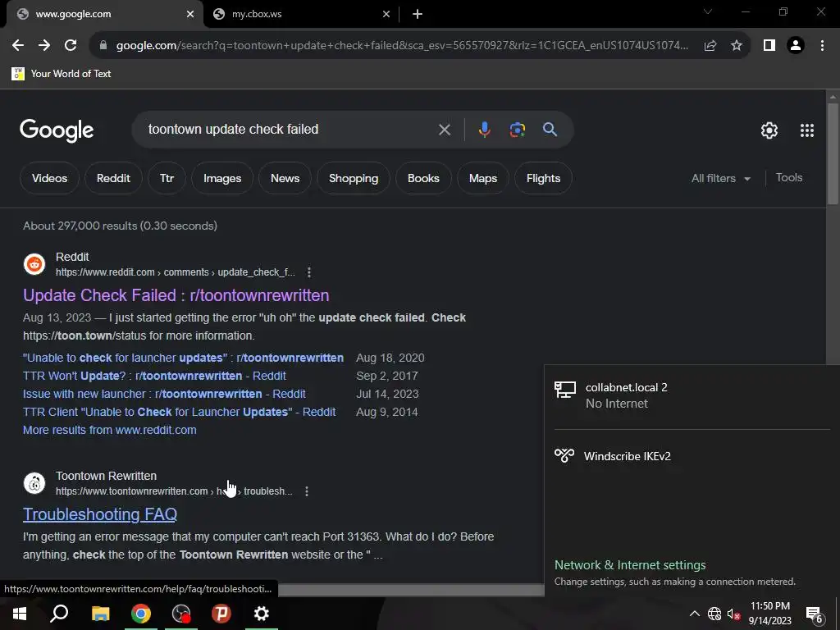Go forward with browser forward arrow
Viewport: 840px width, 630px height.
tap(44, 46)
